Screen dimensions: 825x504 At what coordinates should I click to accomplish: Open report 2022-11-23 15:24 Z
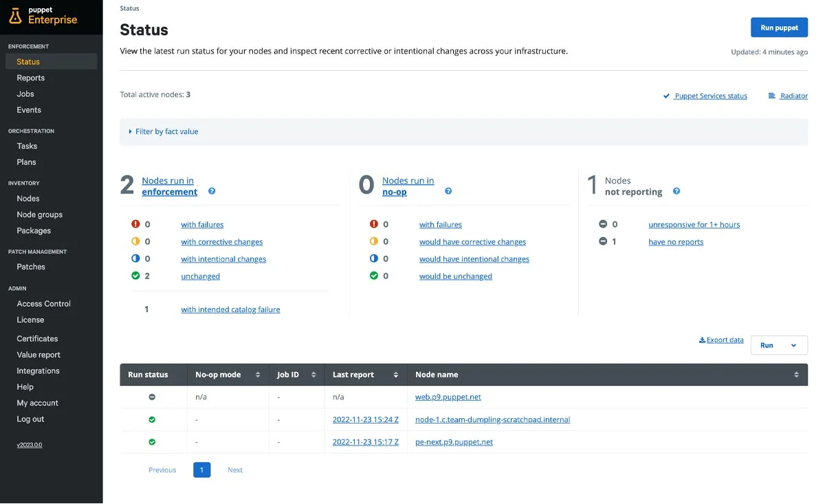[366, 419]
